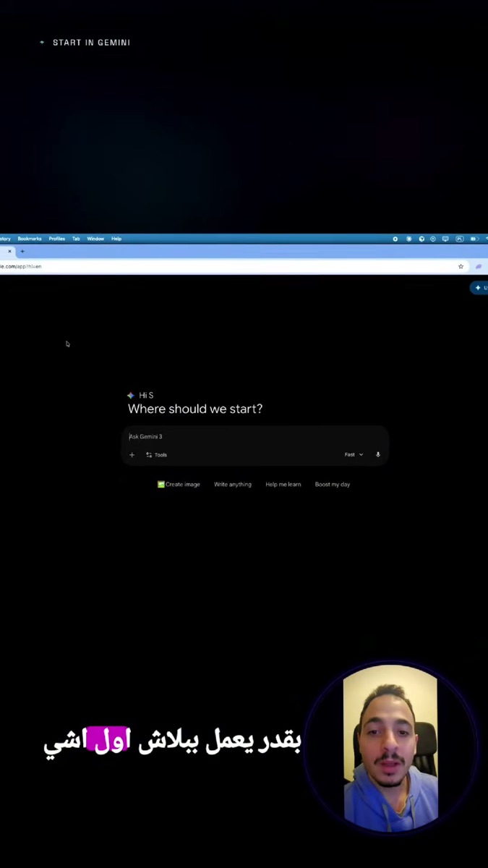Click the white record circle menu bar icon
Viewport: 488px width, 868px height.
pyautogui.click(x=395, y=239)
